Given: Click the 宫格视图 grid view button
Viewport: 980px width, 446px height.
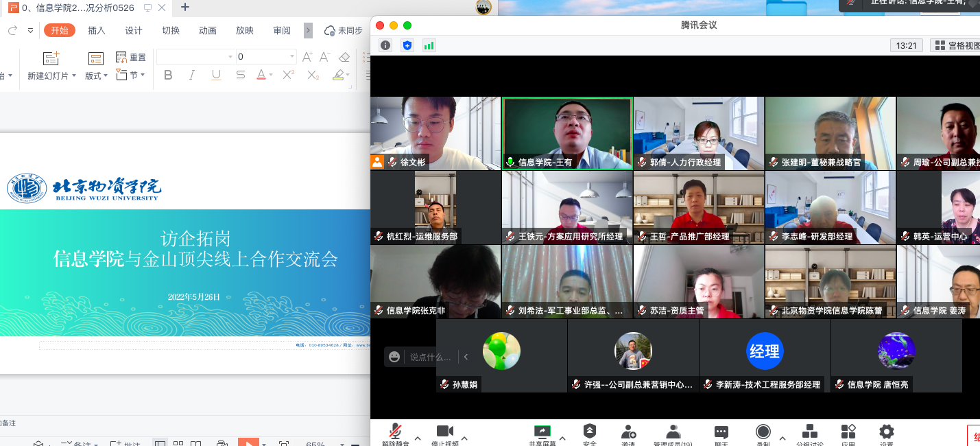Looking at the screenshot, I should click(956, 45).
